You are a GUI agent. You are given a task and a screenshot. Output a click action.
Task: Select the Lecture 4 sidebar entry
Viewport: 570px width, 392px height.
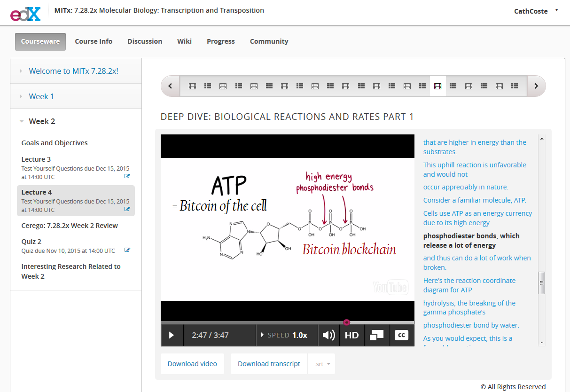[x=76, y=201]
